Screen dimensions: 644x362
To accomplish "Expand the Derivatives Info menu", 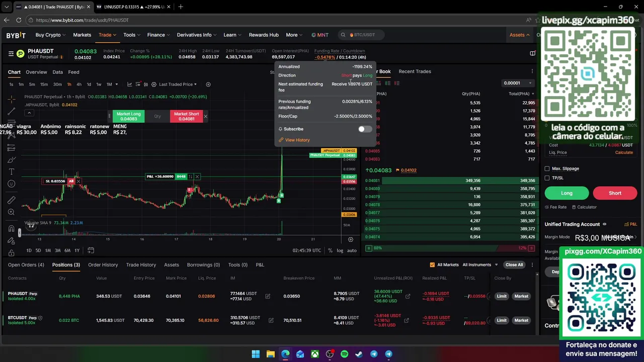I will 196,35.
